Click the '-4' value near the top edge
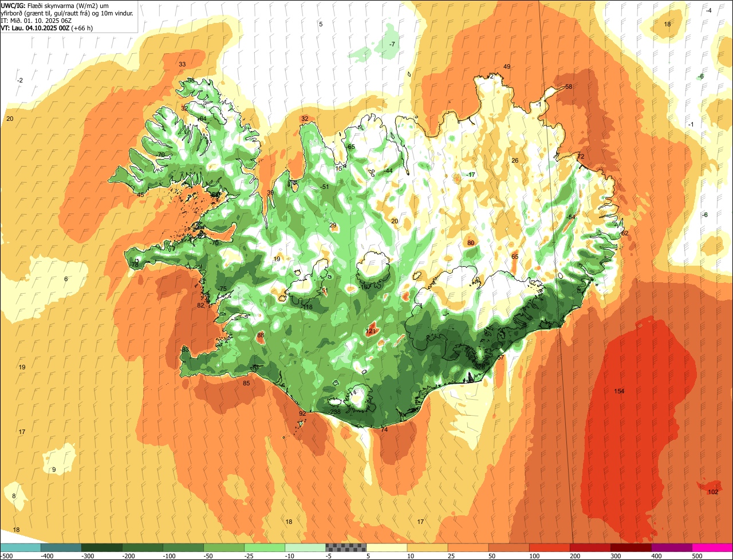The image size is (733, 560). [x=708, y=10]
